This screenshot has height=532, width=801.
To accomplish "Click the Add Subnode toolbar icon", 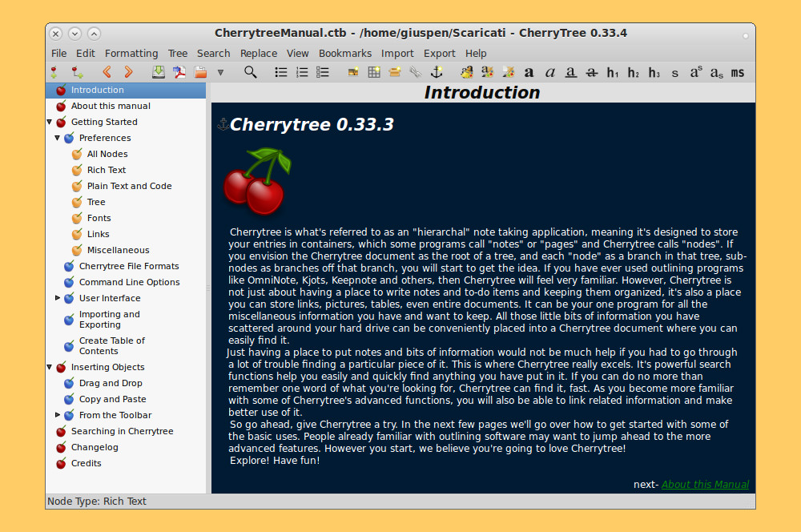I will 77,72.
